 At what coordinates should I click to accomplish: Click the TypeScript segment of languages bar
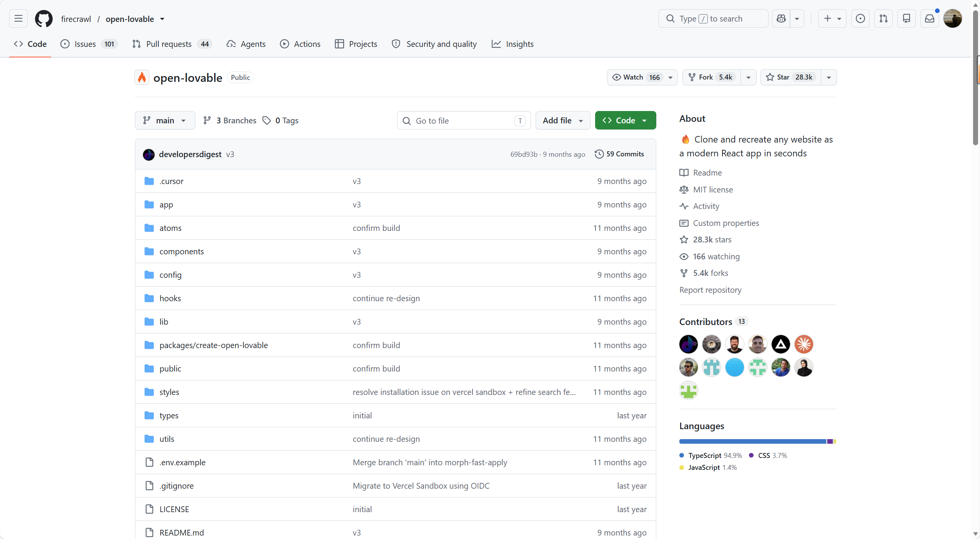[x=753, y=441]
